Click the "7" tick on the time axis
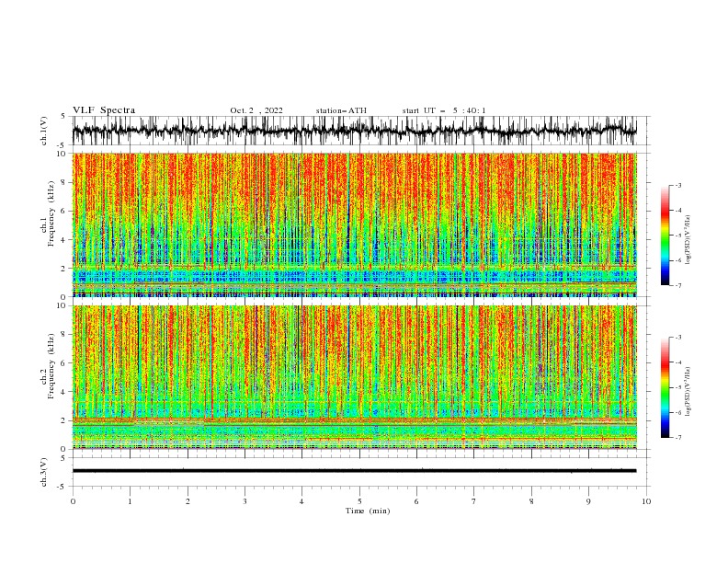728x563 pixels. tap(474, 501)
